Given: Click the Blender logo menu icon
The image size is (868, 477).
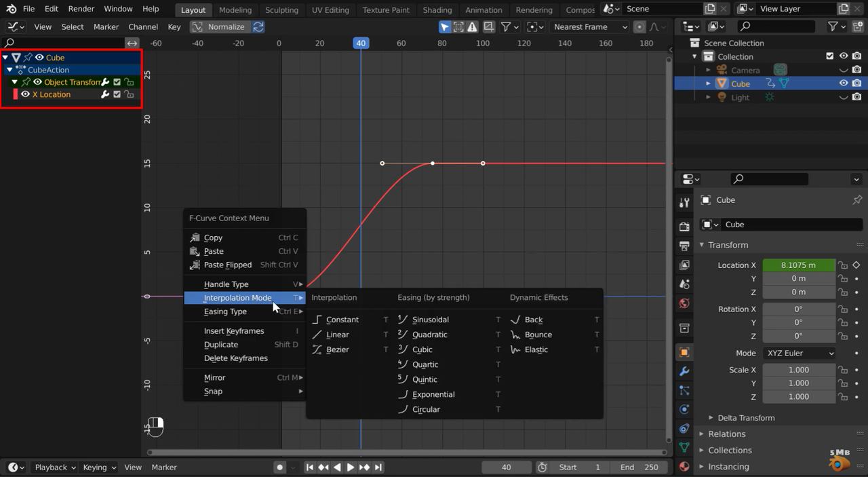Looking at the screenshot, I should 11,9.
